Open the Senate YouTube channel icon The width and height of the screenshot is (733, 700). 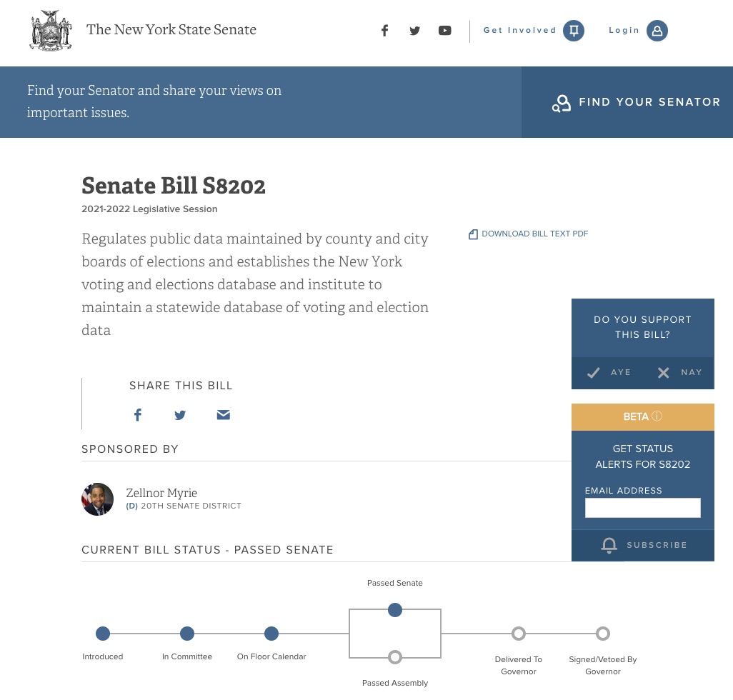tap(444, 31)
